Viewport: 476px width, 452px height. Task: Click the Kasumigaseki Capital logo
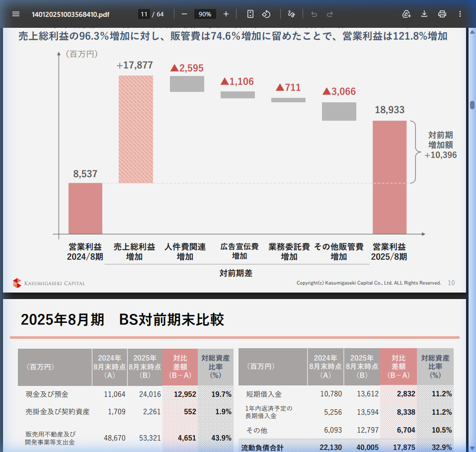coord(48,283)
